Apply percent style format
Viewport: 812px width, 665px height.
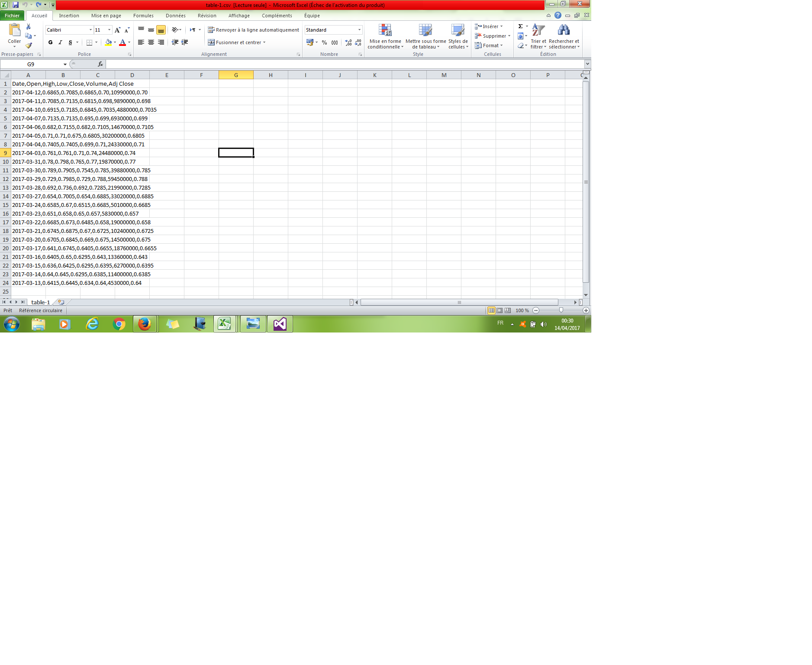click(x=324, y=42)
